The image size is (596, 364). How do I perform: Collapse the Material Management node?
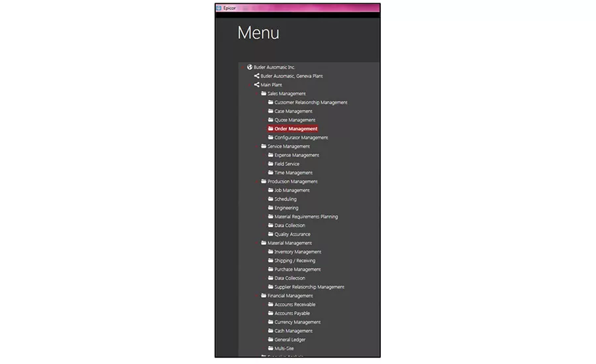point(258,243)
